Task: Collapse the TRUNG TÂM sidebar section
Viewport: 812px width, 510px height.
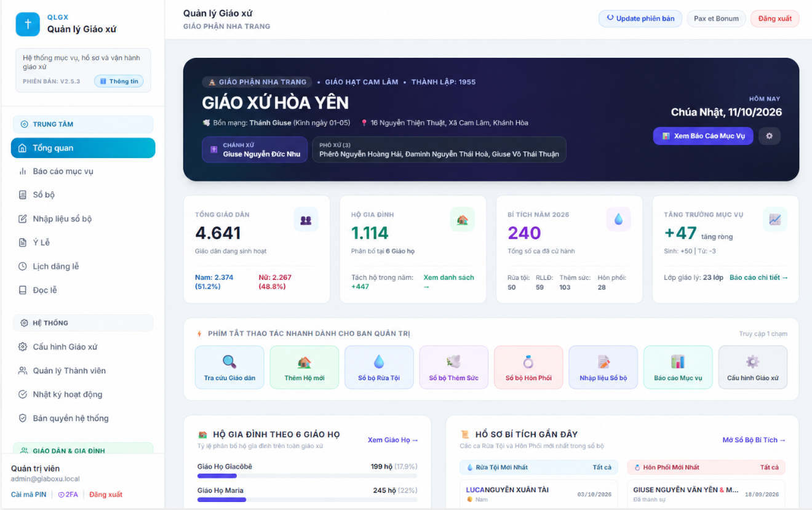Action: [x=83, y=124]
